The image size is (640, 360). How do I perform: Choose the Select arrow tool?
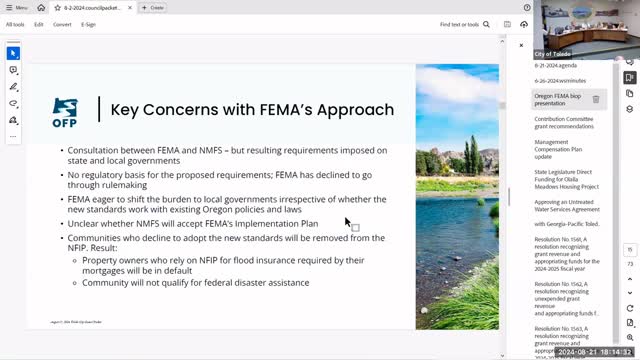coord(13,53)
